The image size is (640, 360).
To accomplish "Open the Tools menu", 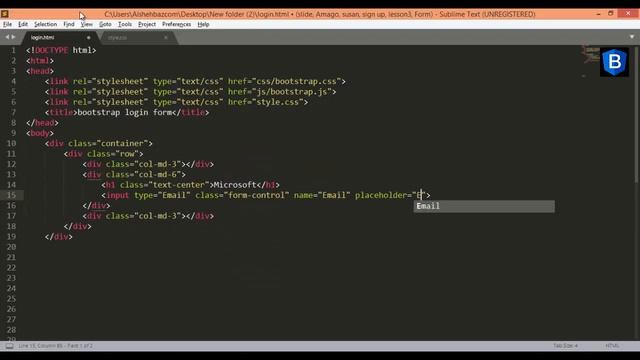I will [x=125, y=24].
